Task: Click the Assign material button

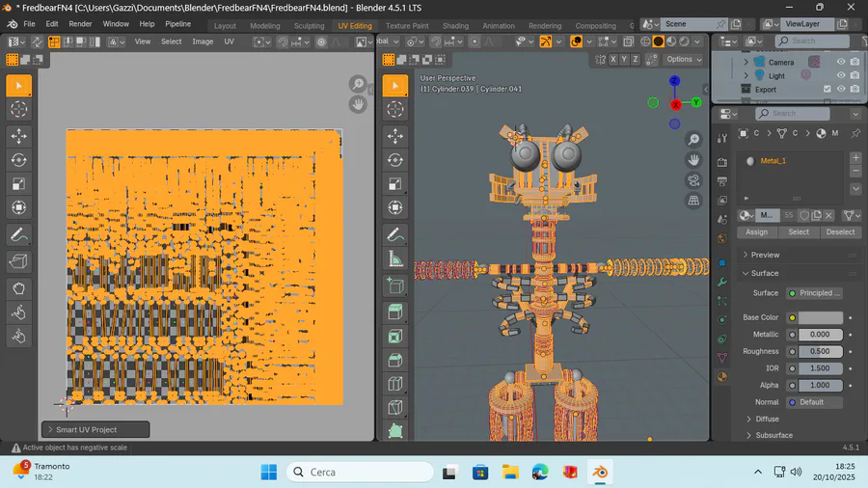Action: point(757,232)
